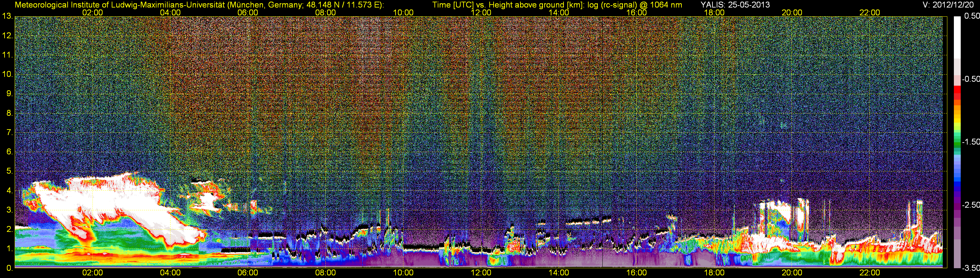The width and height of the screenshot is (980, 278).
Task: Click the '12:00' label on the upper time axis
Action: point(481,12)
